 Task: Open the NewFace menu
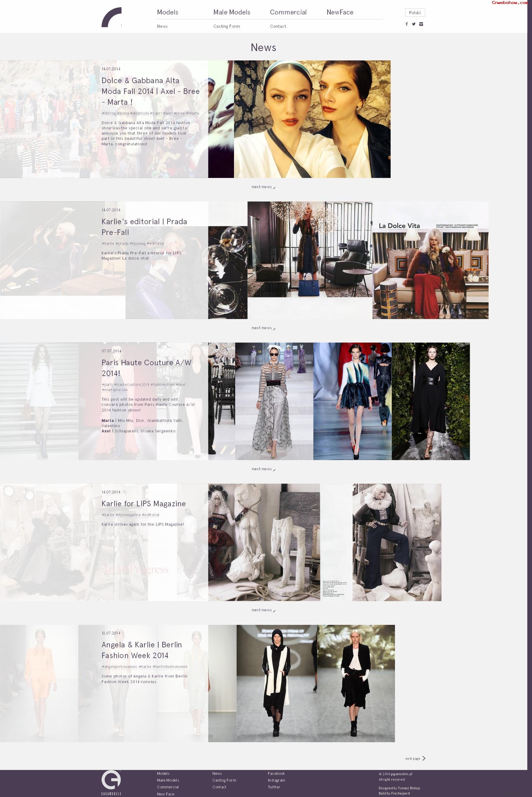point(340,12)
